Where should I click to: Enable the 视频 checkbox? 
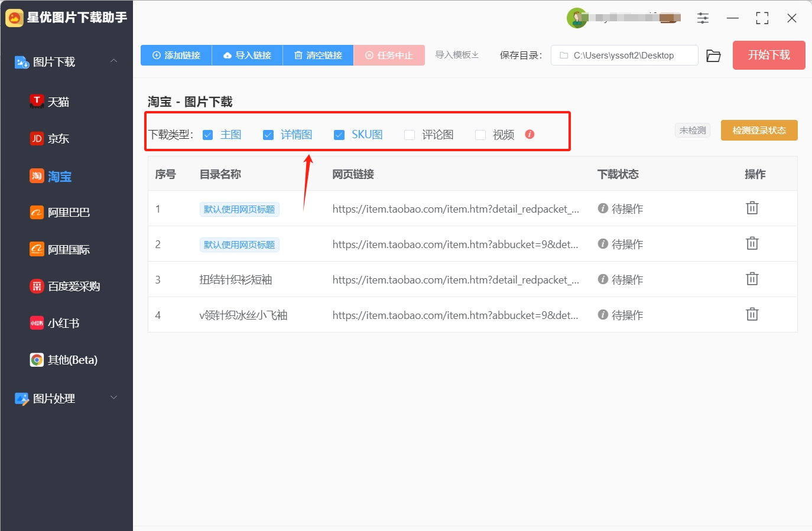point(480,135)
